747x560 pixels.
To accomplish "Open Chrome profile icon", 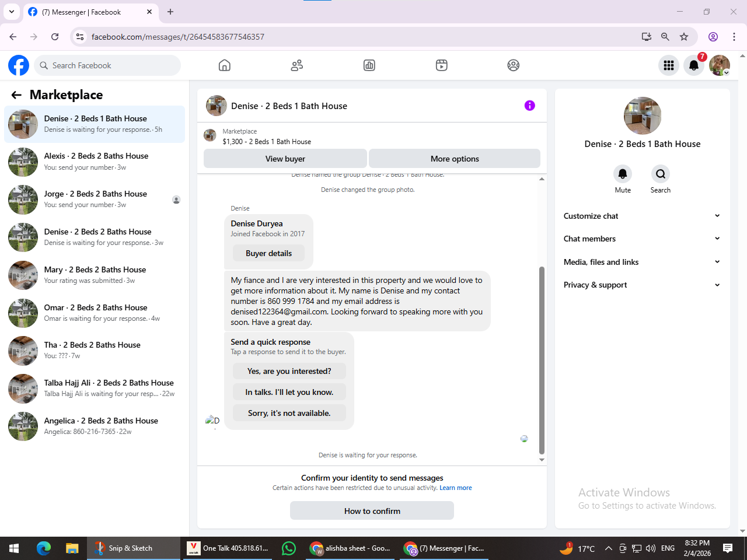I will point(713,37).
